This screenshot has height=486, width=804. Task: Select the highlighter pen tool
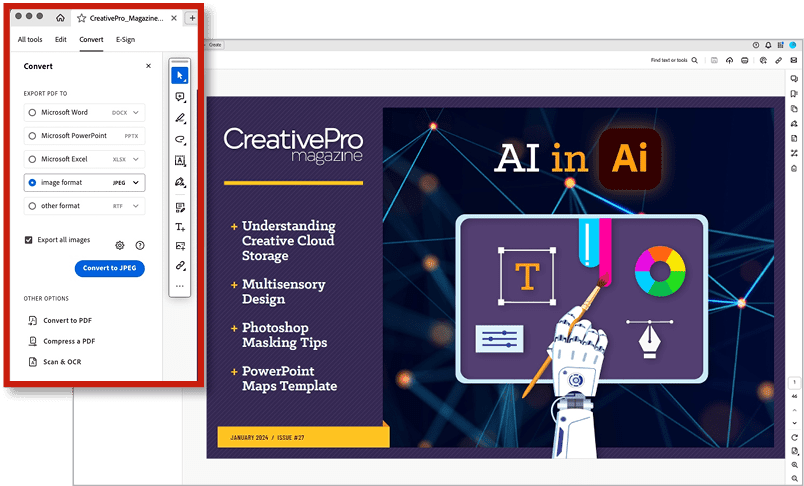click(x=179, y=118)
